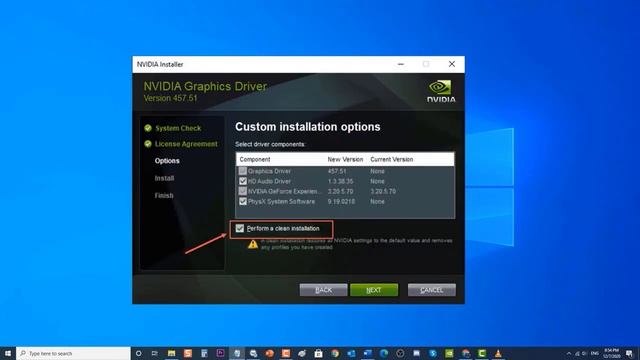Screen dimensions: 640x360
Task: Click the taskbar search box
Action: point(73,353)
